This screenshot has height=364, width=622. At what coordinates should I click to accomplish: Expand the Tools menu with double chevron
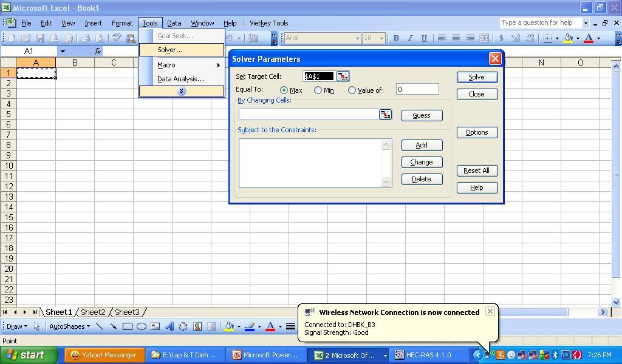[x=181, y=91]
